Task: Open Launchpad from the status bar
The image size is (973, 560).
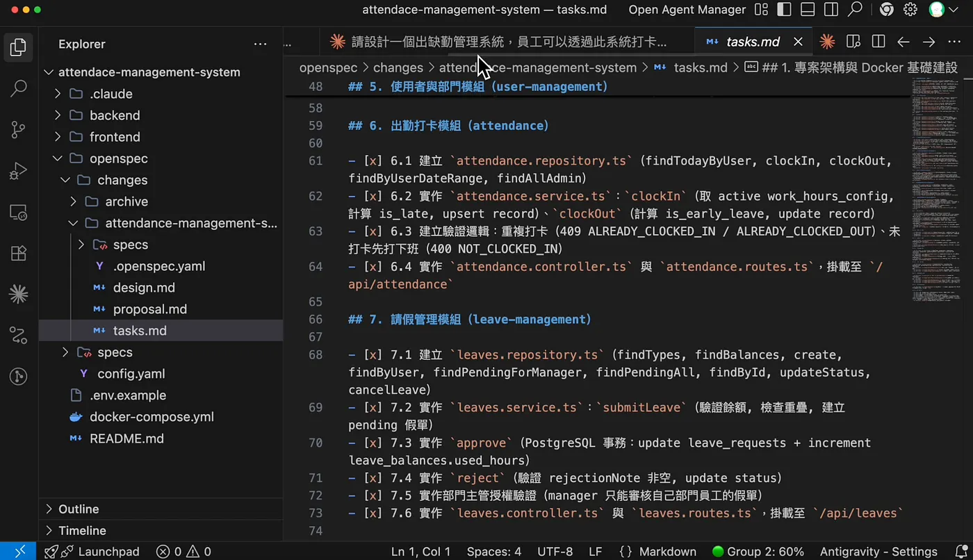Action: (92, 552)
